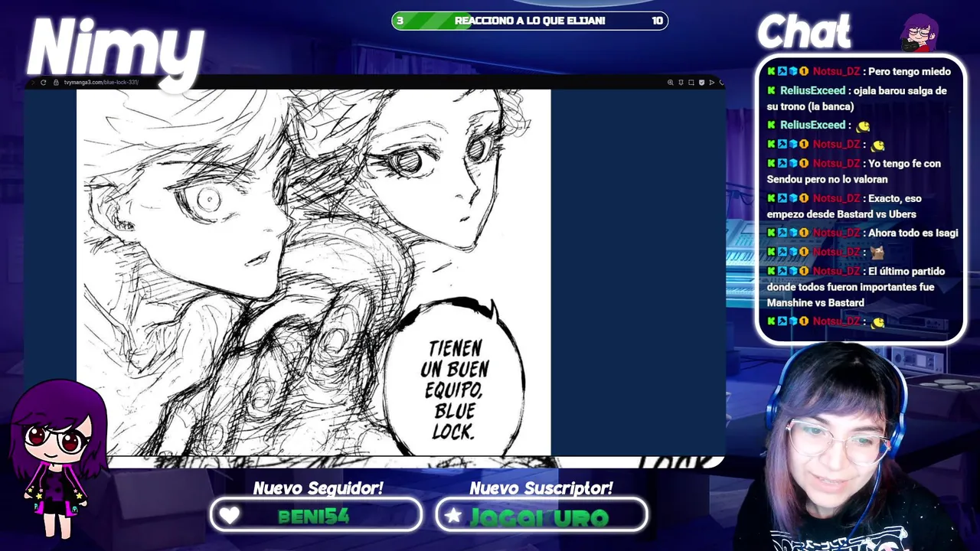Click the goal target number 10
Screen dimensions: 980x551
[x=657, y=21]
